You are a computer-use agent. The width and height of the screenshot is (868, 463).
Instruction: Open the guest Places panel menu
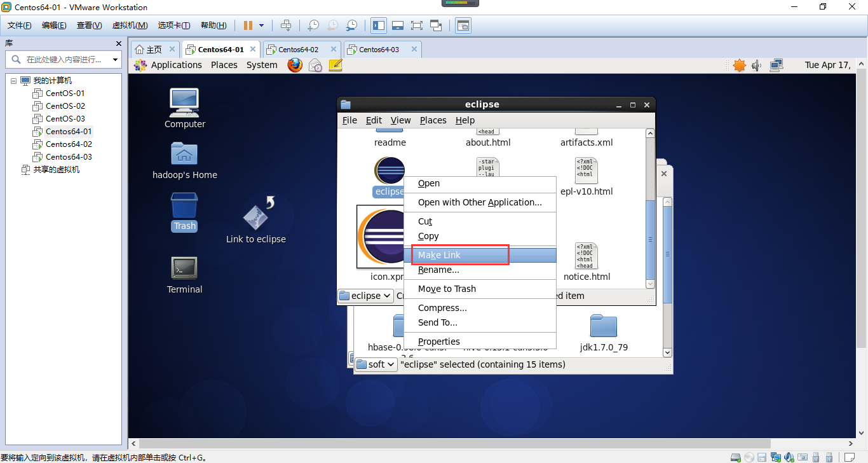pyautogui.click(x=224, y=65)
